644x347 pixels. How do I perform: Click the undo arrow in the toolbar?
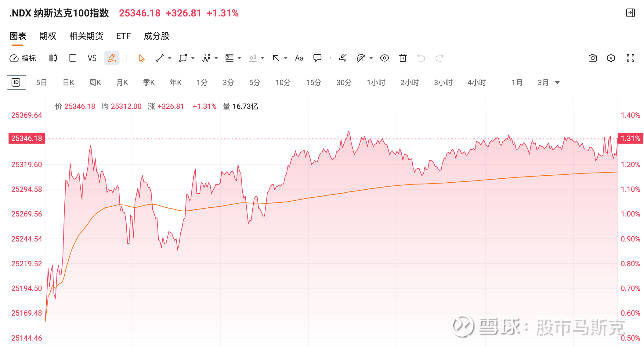point(421,58)
